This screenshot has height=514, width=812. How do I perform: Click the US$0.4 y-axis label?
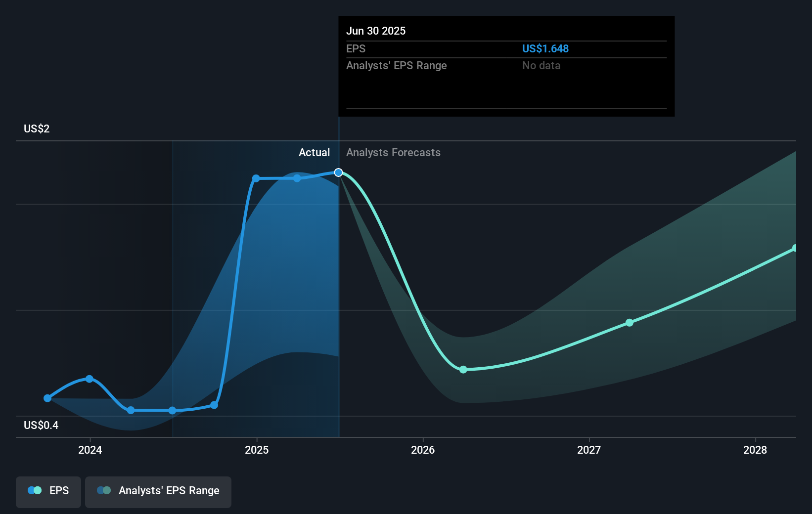[41, 426]
